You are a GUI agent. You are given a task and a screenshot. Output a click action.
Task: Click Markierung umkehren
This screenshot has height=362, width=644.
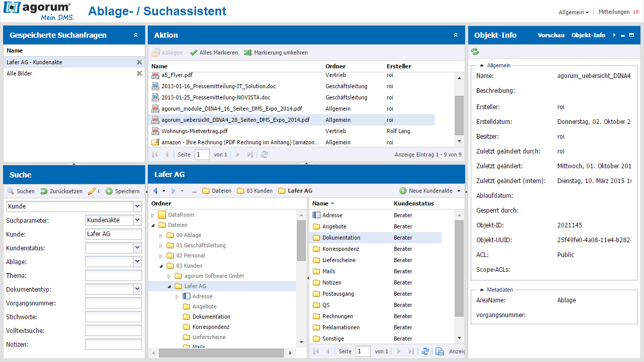(x=276, y=53)
